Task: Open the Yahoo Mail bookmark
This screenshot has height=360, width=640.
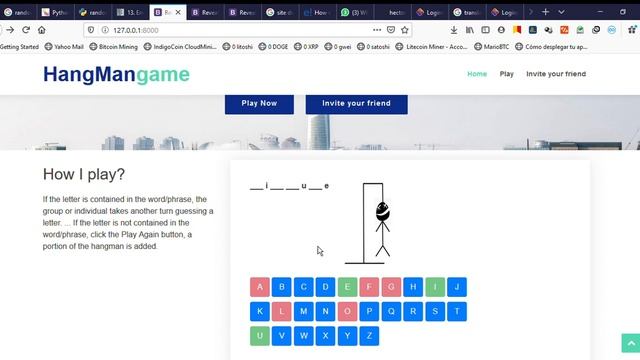Action: (x=64, y=47)
